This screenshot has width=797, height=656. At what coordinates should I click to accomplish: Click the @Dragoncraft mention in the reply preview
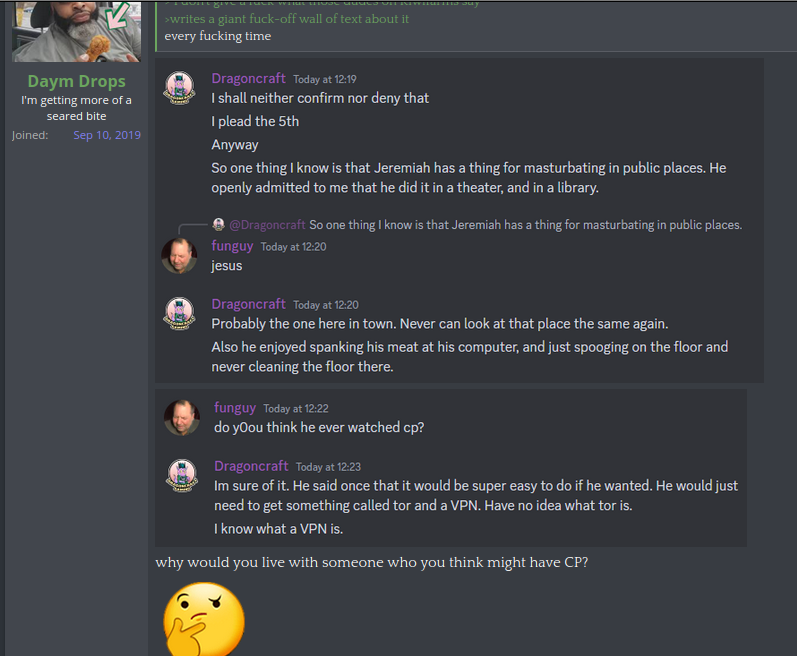pos(267,225)
